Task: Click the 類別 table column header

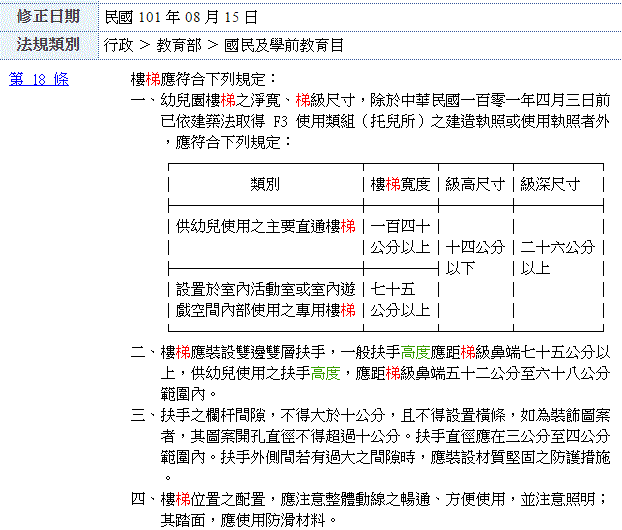Action: tap(265, 185)
